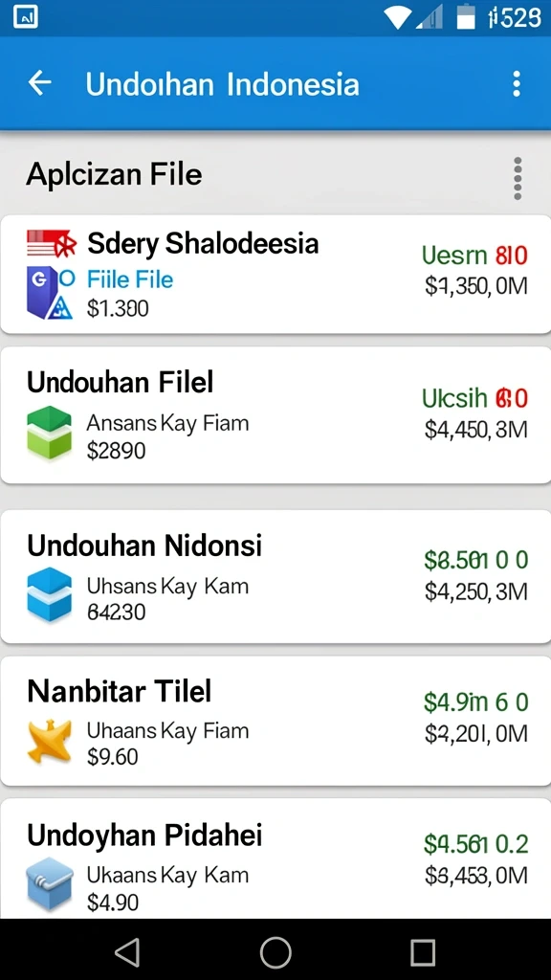Screen dimensions: 551x980
Task: Open the Undouhan Filel list item
Action: [x=275, y=415]
